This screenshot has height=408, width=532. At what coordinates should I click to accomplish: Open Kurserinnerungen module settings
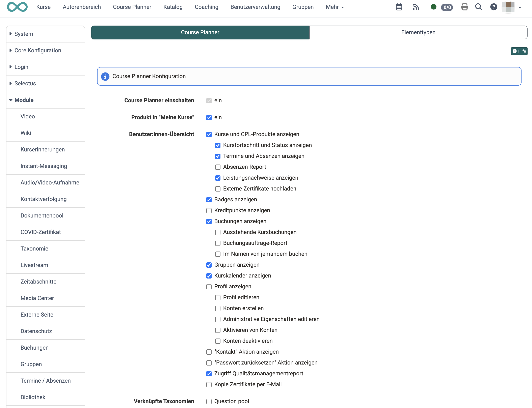coord(46,150)
